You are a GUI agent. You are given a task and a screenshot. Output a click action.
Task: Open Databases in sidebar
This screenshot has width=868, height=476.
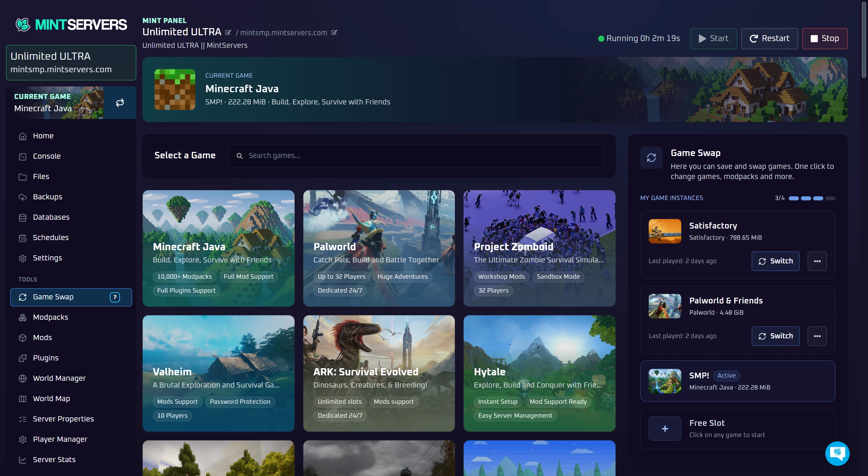71,217
